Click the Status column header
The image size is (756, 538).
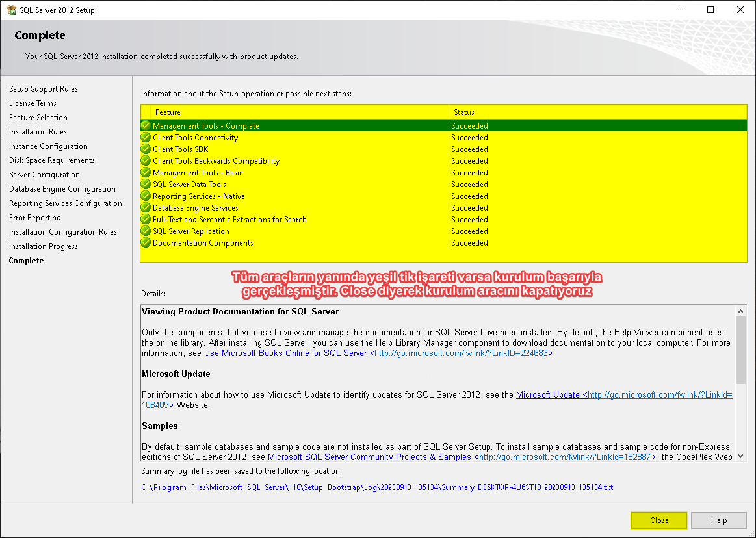pyautogui.click(x=463, y=112)
